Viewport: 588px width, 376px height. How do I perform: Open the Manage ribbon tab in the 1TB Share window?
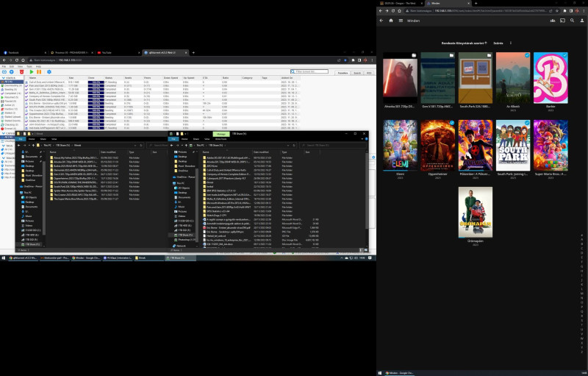(x=221, y=134)
